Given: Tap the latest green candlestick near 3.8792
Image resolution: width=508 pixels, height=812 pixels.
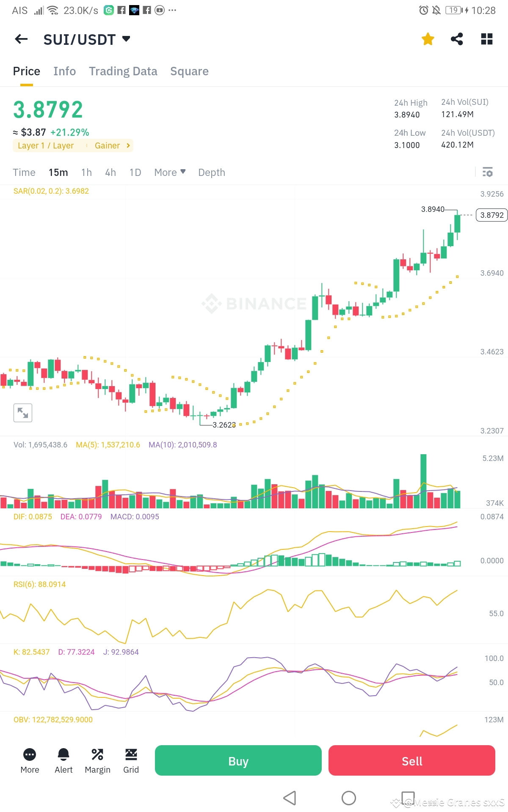Looking at the screenshot, I should [x=457, y=223].
